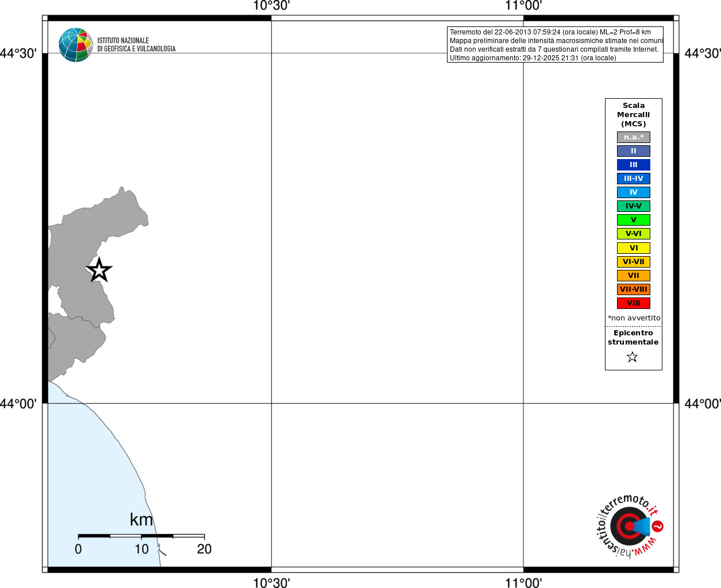
Task: Select the gray n.a. legend swatch
Action: 634,137
